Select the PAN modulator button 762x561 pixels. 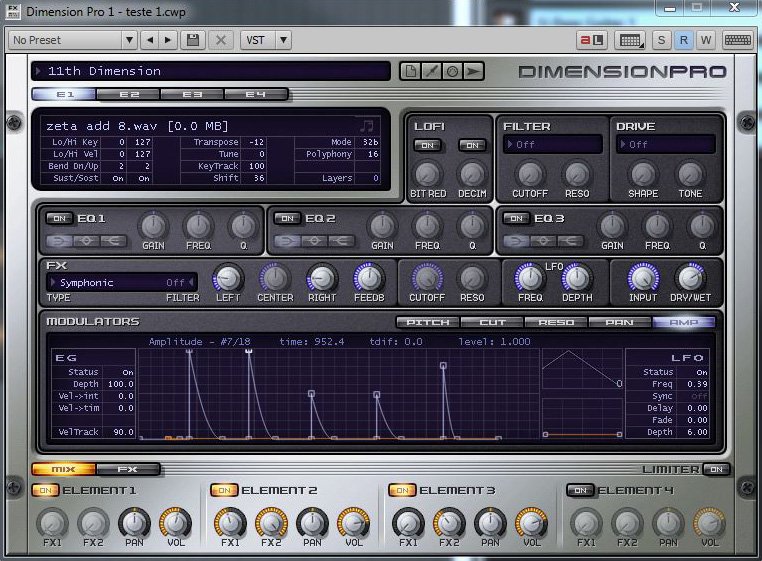620,322
